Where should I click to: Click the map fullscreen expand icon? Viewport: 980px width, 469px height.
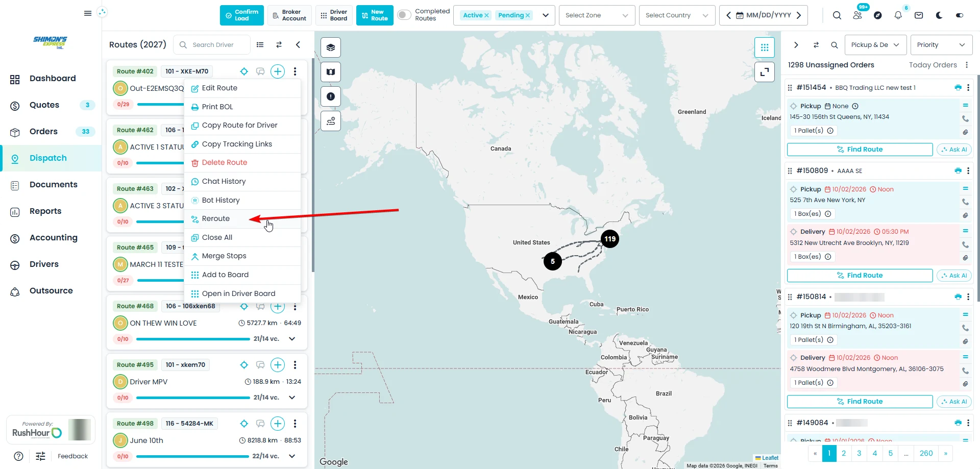click(764, 72)
